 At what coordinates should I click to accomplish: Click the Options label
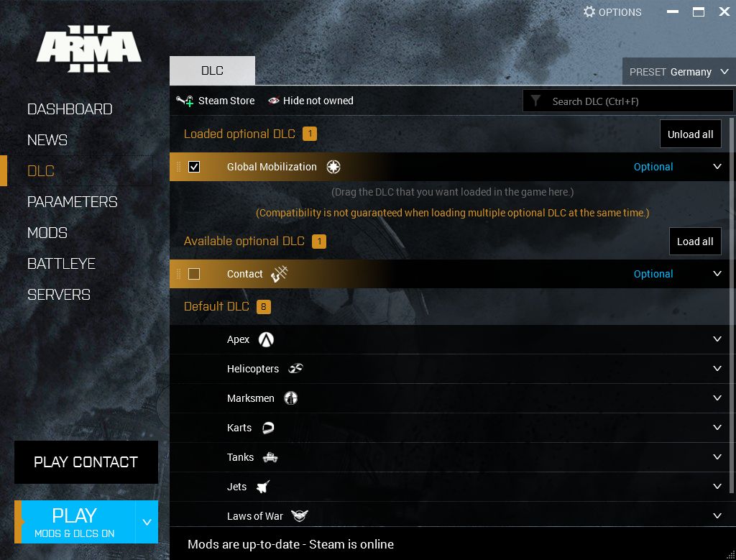pyautogui.click(x=620, y=12)
